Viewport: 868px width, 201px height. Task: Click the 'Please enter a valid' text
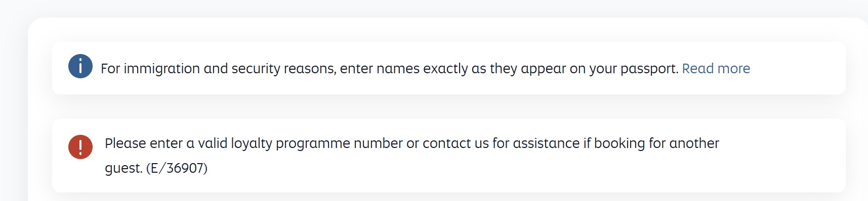pos(166,143)
